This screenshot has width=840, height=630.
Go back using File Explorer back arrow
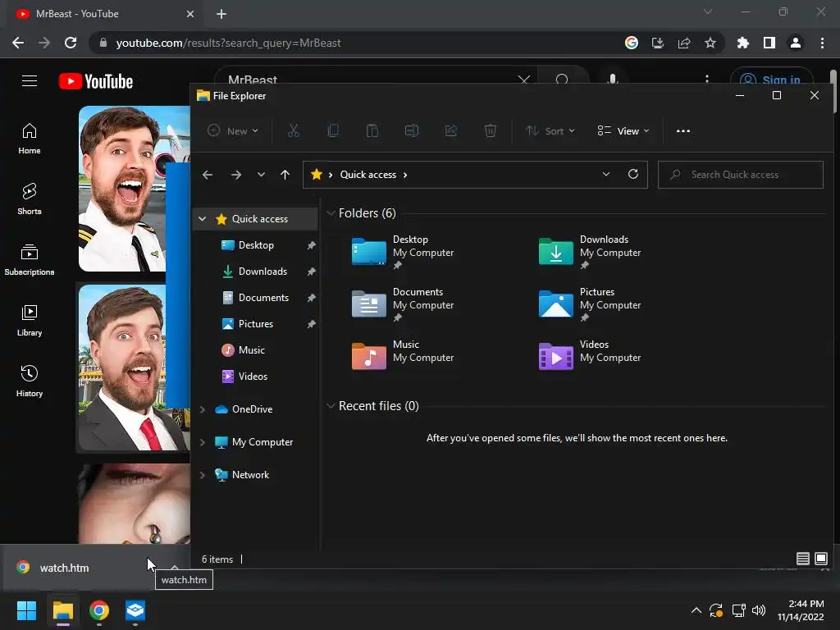[208, 175]
